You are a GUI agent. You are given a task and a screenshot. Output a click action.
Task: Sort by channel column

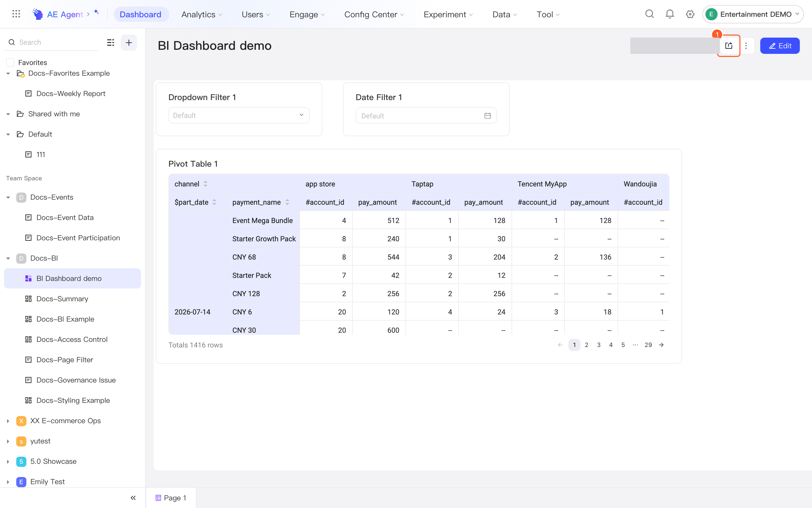206,184
